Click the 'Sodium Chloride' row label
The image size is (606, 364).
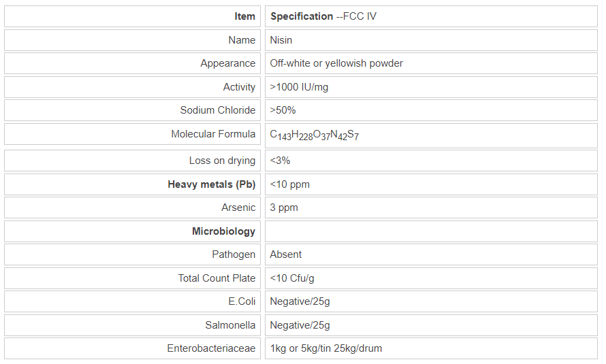[x=217, y=110]
